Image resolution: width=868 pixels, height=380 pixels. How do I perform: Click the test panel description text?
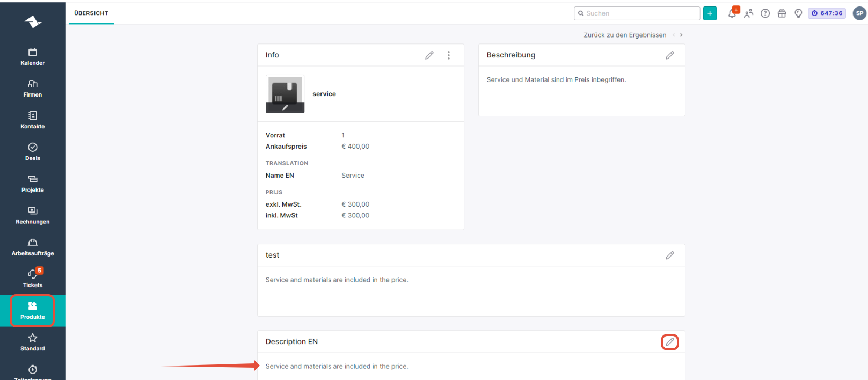point(337,280)
